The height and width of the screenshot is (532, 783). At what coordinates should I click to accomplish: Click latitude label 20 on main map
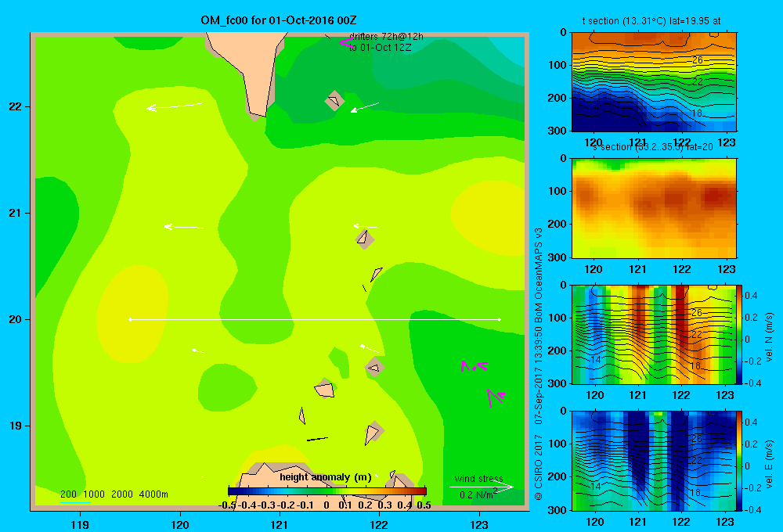pyautogui.click(x=16, y=319)
